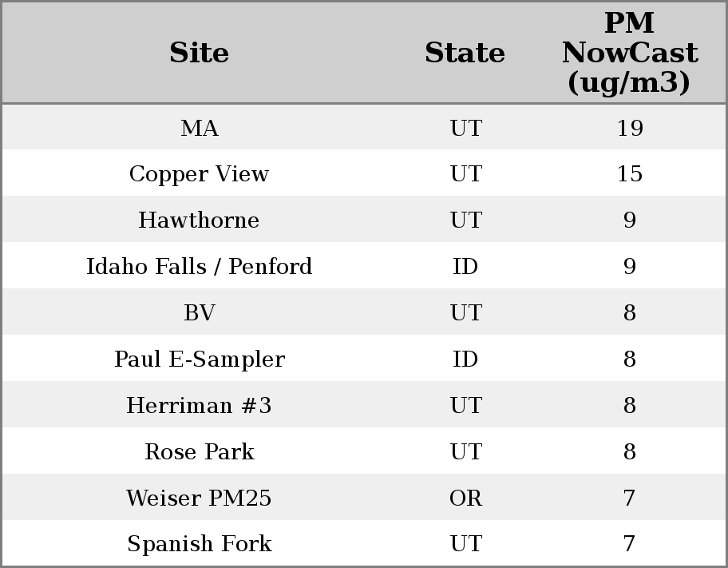
Task: Select the OR state cell for Weiser PM25
Action: (465, 498)
